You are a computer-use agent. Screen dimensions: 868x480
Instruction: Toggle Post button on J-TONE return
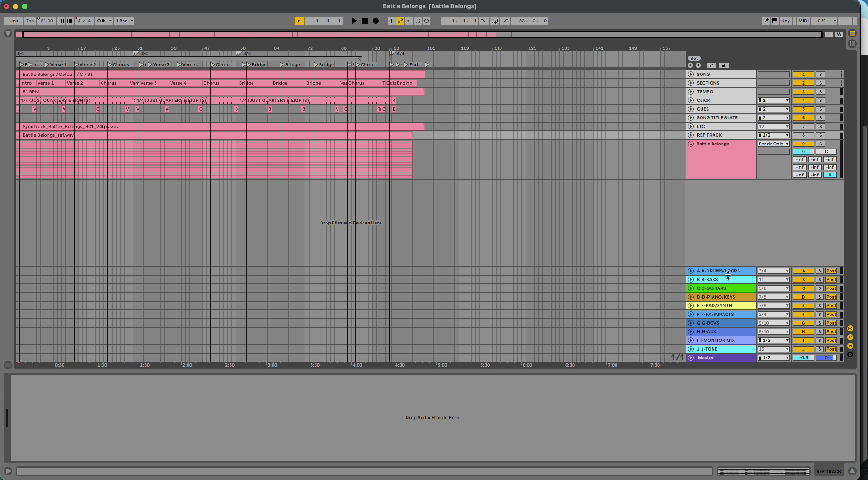(x=831, y=349)
